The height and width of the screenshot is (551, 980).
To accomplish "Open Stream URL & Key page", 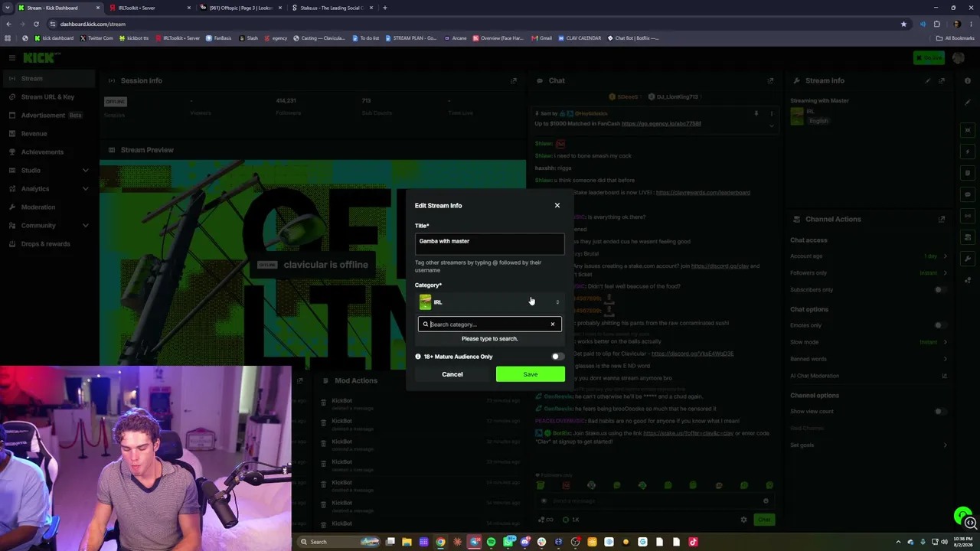I will click(x=48, y=97).
